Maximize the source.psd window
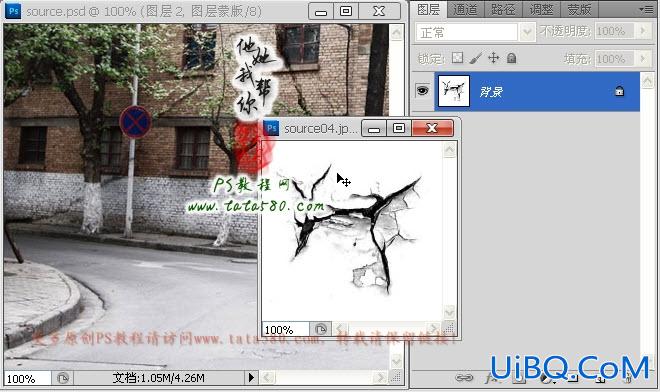660x392 pixels. (x=346, y=12)
